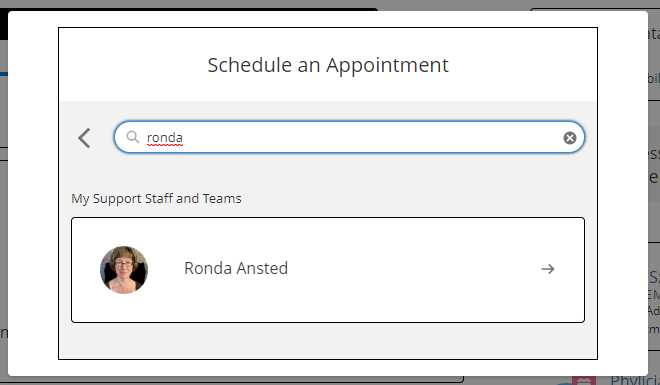Click the blue circular icon behind dialog bottom
Image resolution: width=660 pixels, height=385 pixels.
pos(562,383)
